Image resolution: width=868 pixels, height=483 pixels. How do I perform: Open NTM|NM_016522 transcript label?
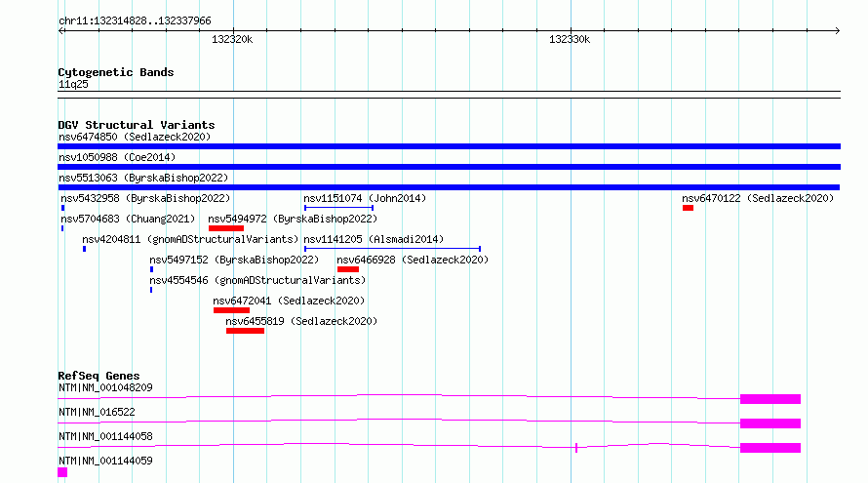pos(97,412)
